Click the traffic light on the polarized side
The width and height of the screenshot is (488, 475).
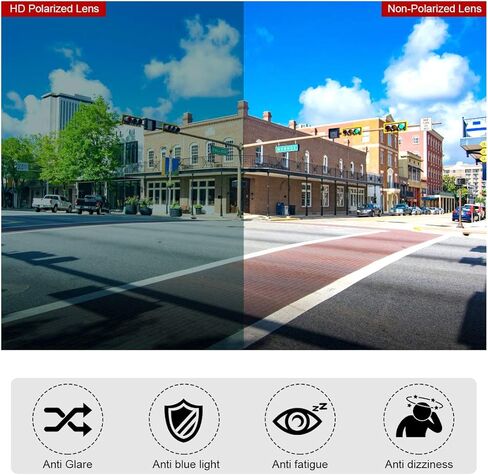pos(132,120)
